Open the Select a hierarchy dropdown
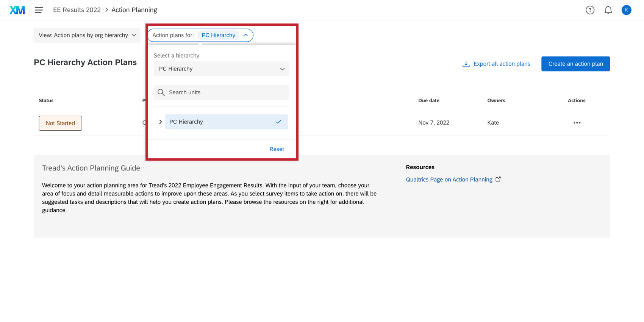644x322 pixels. tap(221, 69)
